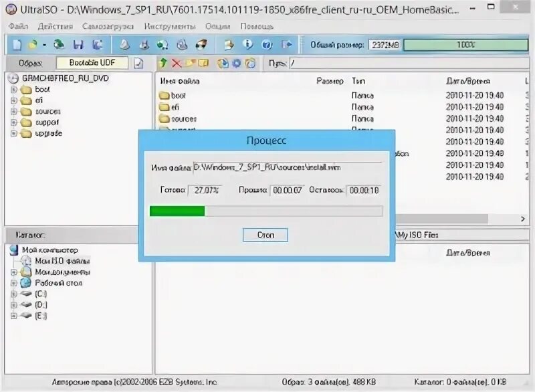The height and width of the screenshot is (392, 535).
Task: Click the Save As toolbar icon
Action: [x=98, y=45]
